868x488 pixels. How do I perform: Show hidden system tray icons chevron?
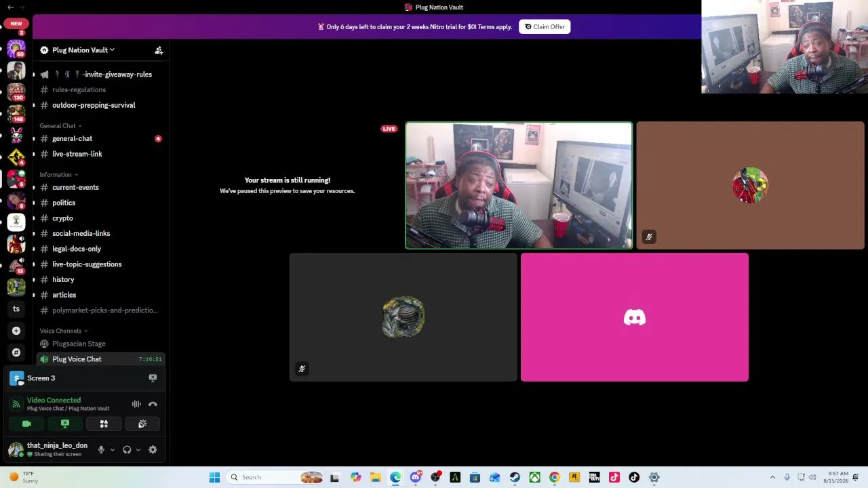[772, 477]
